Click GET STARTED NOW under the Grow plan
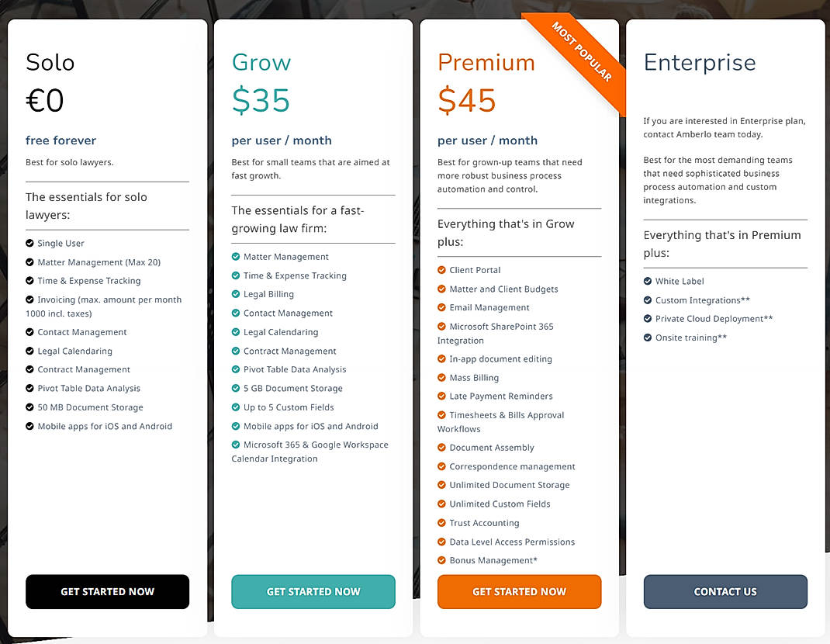 click(313, 591)
